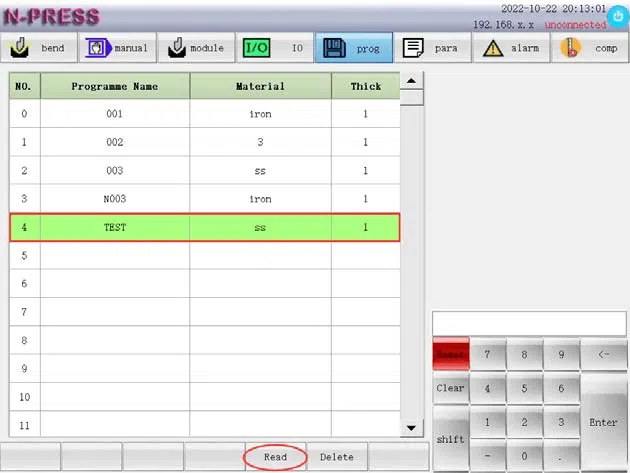Screen dimensions: 630x473
Task: Click the Delete button
Action: tap(337, 457)
